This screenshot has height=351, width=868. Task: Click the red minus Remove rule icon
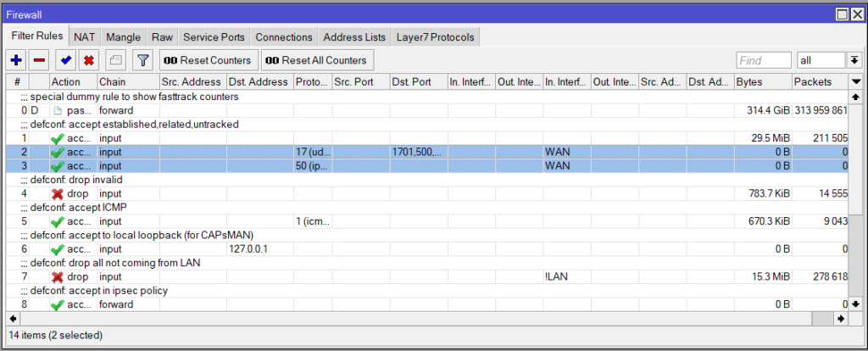[39, 60]
